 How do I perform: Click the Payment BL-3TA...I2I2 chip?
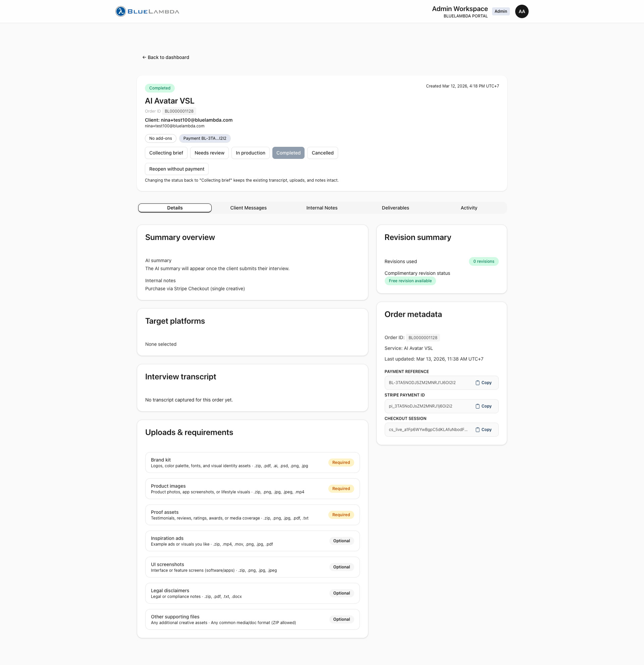pos(205,138)
